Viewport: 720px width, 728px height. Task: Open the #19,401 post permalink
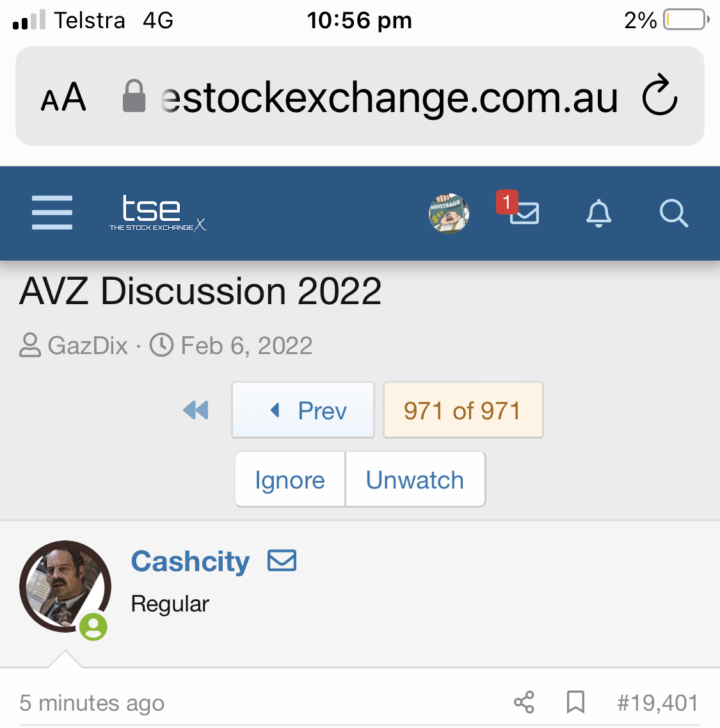657,702
